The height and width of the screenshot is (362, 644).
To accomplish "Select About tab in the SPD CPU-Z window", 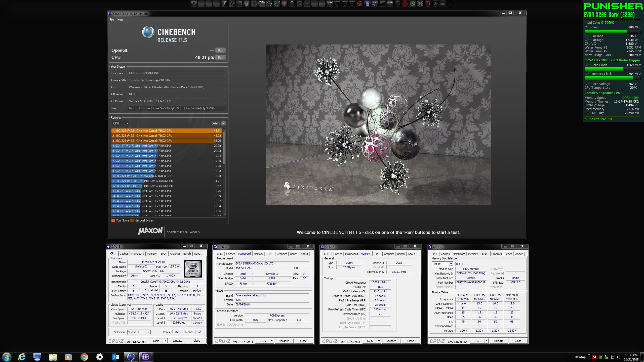I will point(519,254).
